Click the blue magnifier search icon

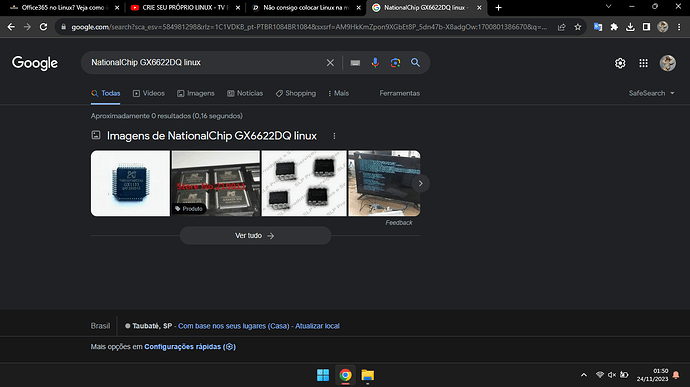[x=415, y=63]
